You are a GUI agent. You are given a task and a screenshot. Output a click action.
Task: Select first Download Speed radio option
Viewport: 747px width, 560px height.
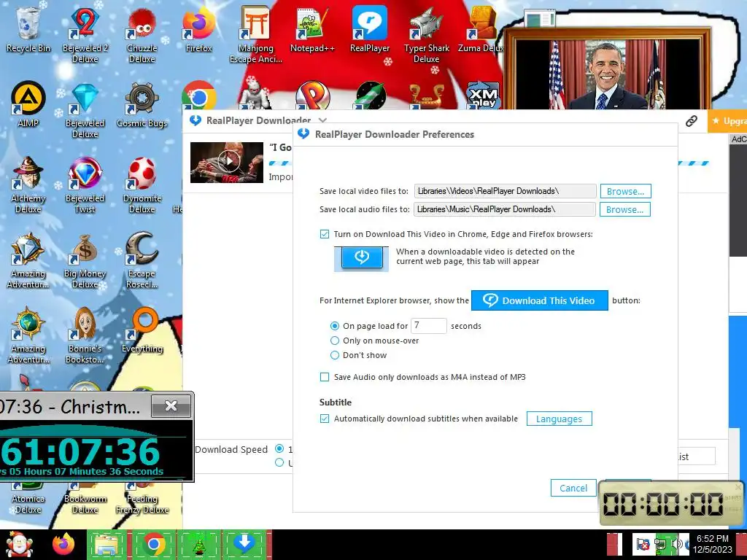279,448
